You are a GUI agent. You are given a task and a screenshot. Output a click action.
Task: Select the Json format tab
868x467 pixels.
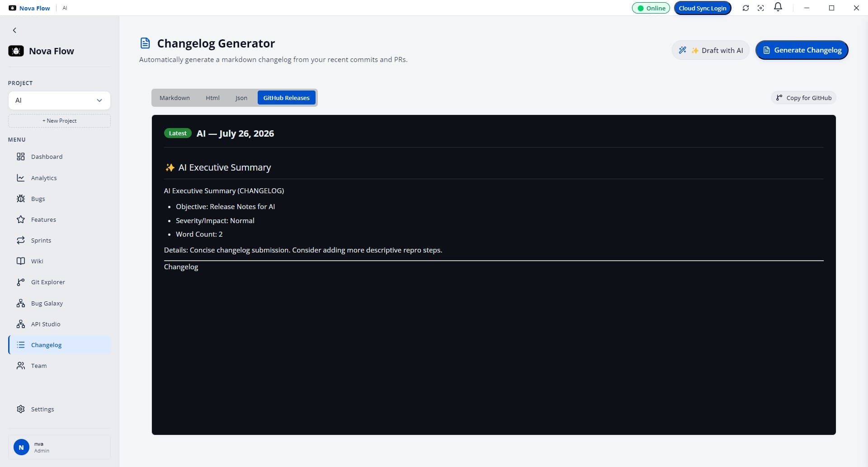pyautogui.click(x=241, y=98)
